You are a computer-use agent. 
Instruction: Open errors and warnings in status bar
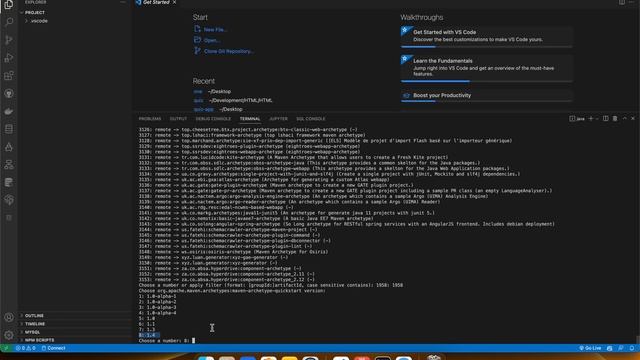coord(25,348)
